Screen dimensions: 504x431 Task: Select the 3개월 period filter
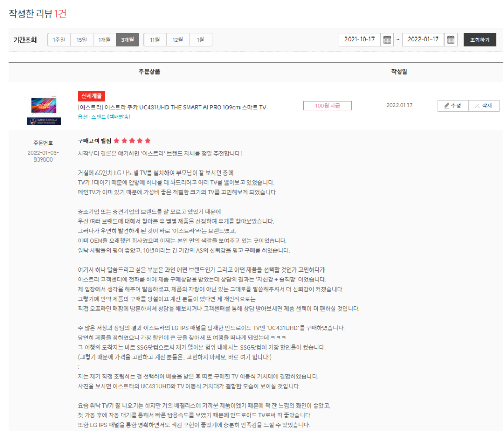pos(127,40)
